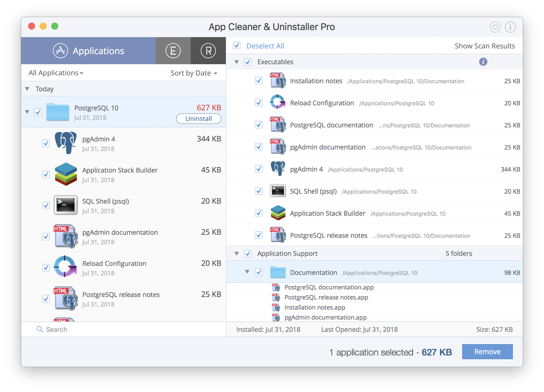Deselect the Installation notes checkbox
This screenshot has height=392, width=544.
click(259, 81)
